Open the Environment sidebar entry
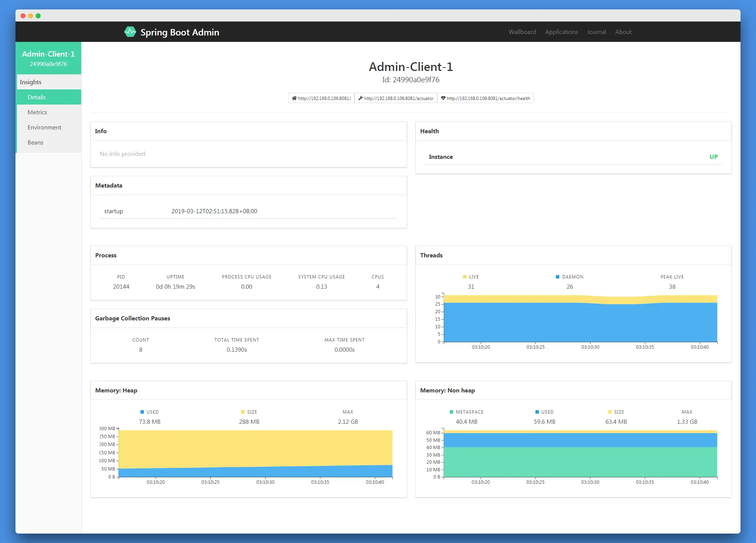756x543 pixels. click(x=44, y=128)
